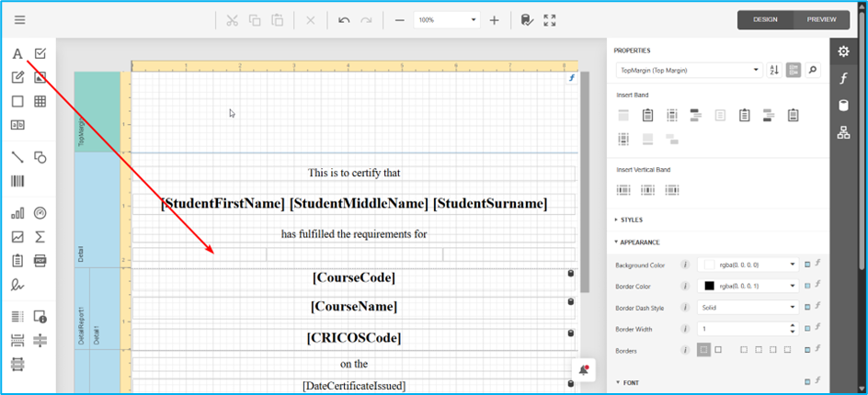Click the Border Color black swatch
Screen dimensions: 868x395
tap(709, 286)
